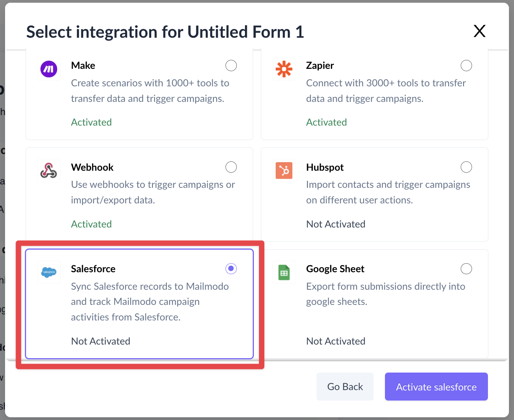
Task: Click Not Activated status under Salesforce
Action: (101, 341)
